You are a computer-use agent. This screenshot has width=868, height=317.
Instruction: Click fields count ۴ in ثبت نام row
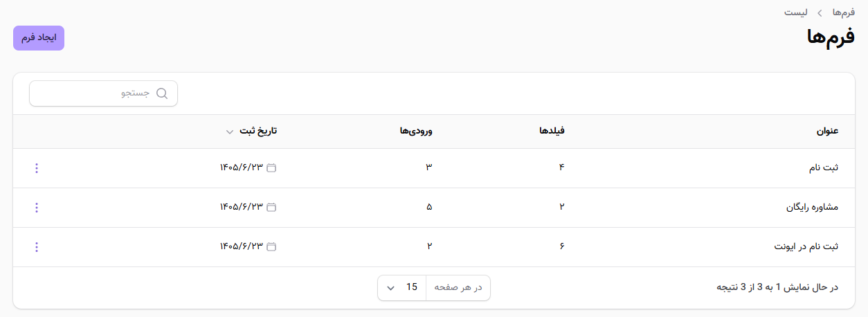(562, 168)
